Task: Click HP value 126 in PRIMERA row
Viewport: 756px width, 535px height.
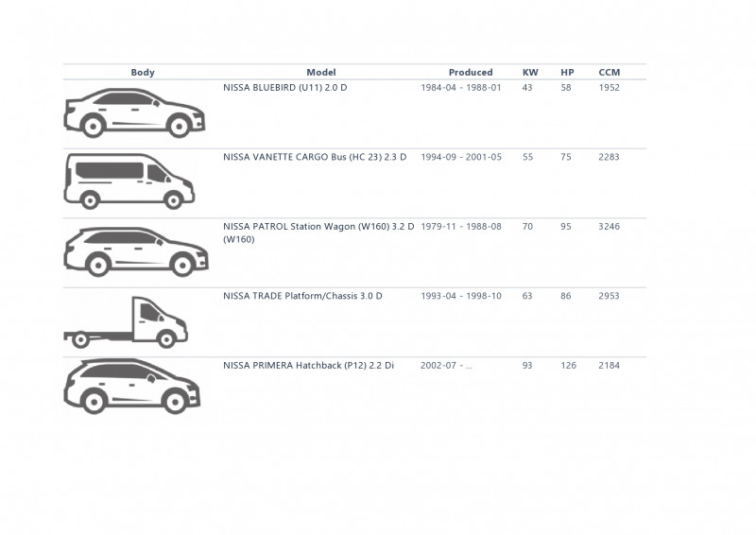Action: (569, 366)
